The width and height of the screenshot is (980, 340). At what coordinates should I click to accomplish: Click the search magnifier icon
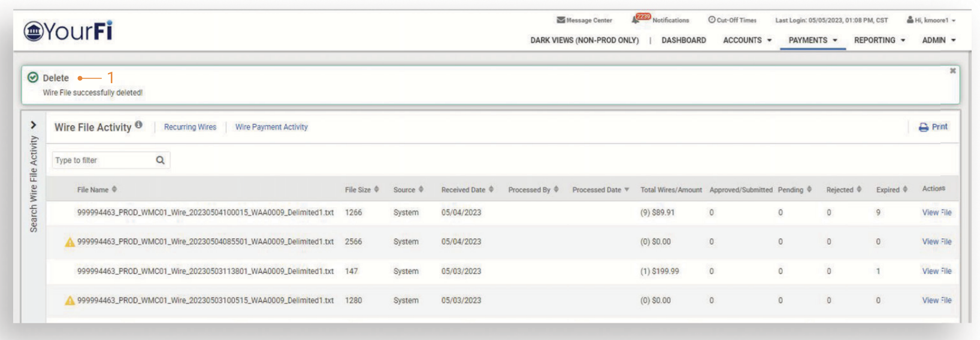160,160
